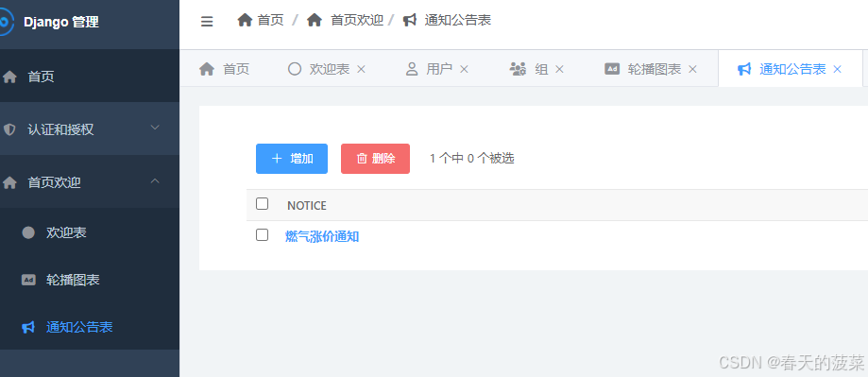This screenshot has width=868, height=377.
Task: Click the plus icon on the 增加 button
Action: [x=277, y=159]
